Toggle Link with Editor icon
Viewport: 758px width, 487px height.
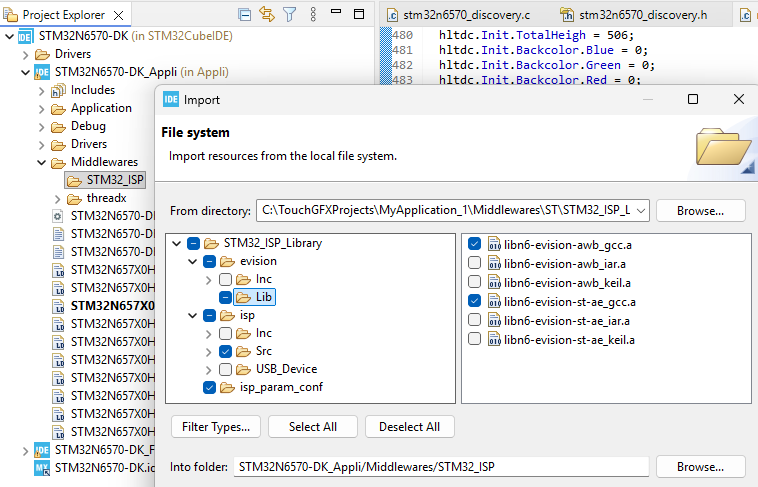(267, 14)
